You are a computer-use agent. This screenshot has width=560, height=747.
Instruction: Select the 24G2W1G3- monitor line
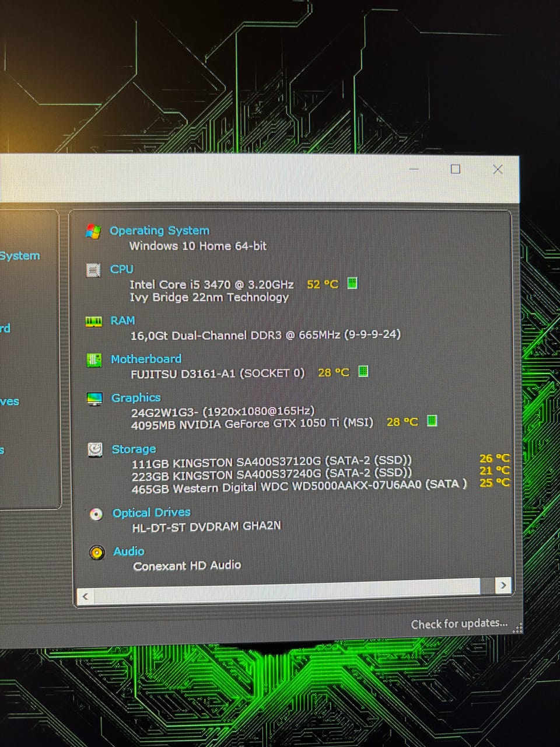pyautogui.click(x=223, y=411)
